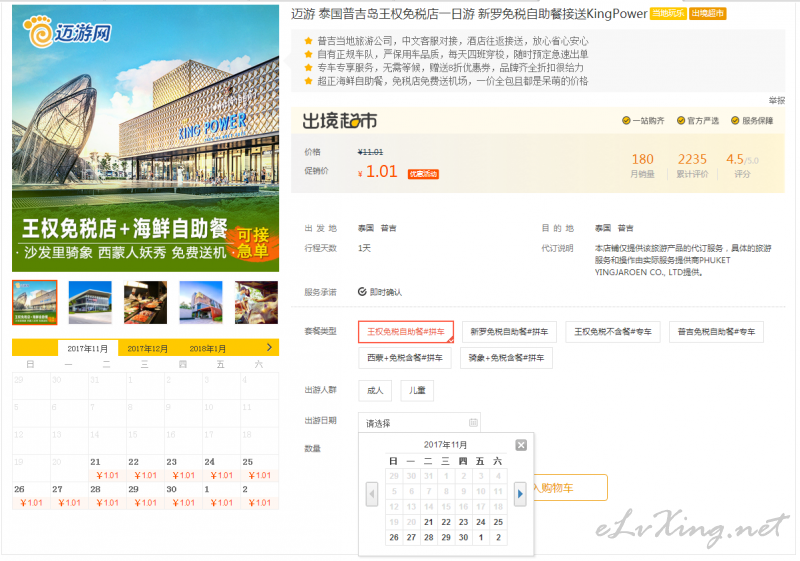Choose package 西蒙+免税含餐#拼车
The width and height of the screenshot is (800, 561).
(405, 358)
